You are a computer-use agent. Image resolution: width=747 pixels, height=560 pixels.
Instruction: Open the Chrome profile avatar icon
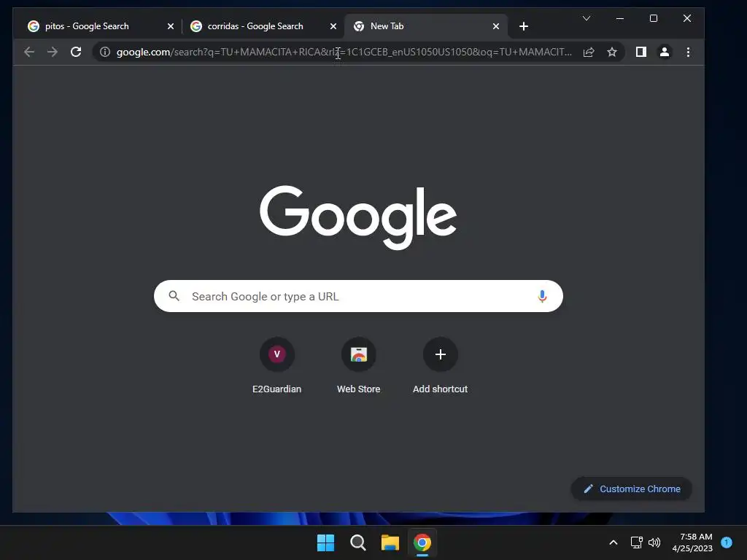coord(665,52)
